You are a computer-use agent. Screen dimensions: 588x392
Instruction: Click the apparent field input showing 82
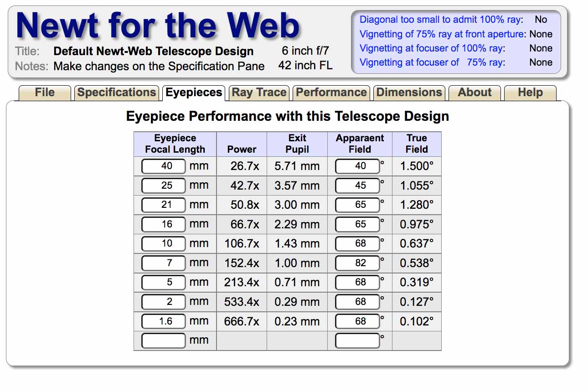(x=357, y=263)
